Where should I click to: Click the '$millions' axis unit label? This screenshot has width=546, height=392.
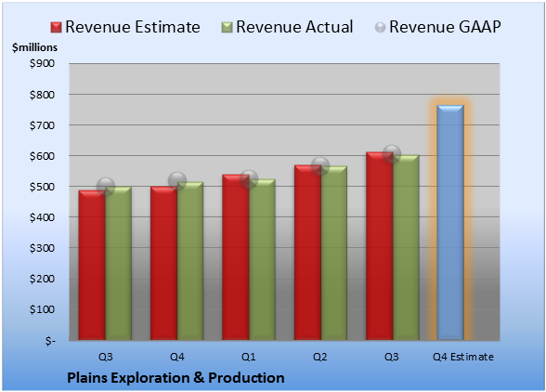pos(35,47)
